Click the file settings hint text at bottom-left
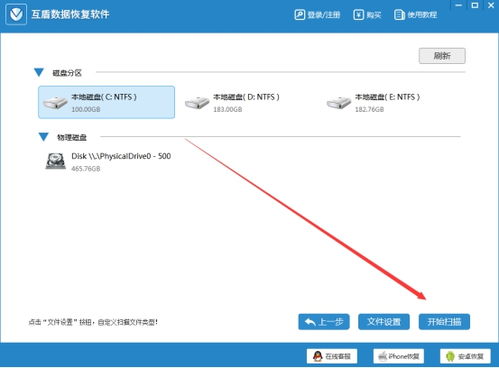The height and width of the screenshot is (368, 499). click(x=93, y=322)
